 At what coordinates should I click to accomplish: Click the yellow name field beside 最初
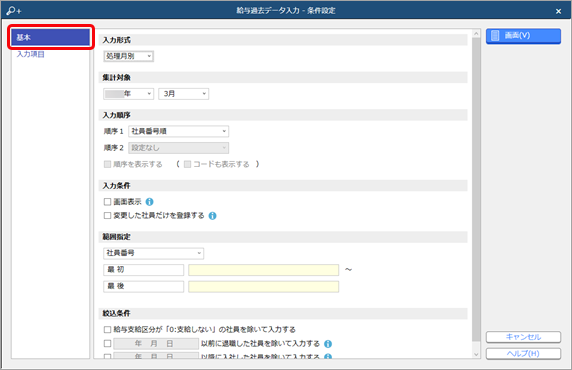click(x=263, y=270)
